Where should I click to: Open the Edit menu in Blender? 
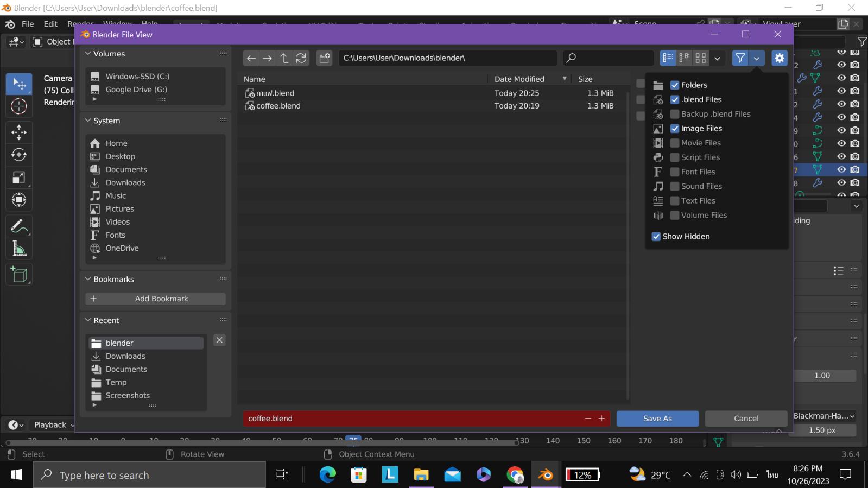[50, 24]
